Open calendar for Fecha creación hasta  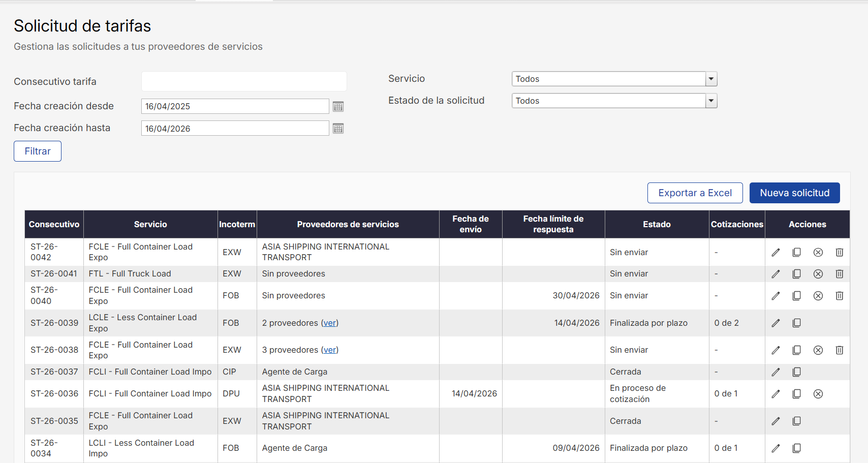pyautogui.click(x=338, y=128)
